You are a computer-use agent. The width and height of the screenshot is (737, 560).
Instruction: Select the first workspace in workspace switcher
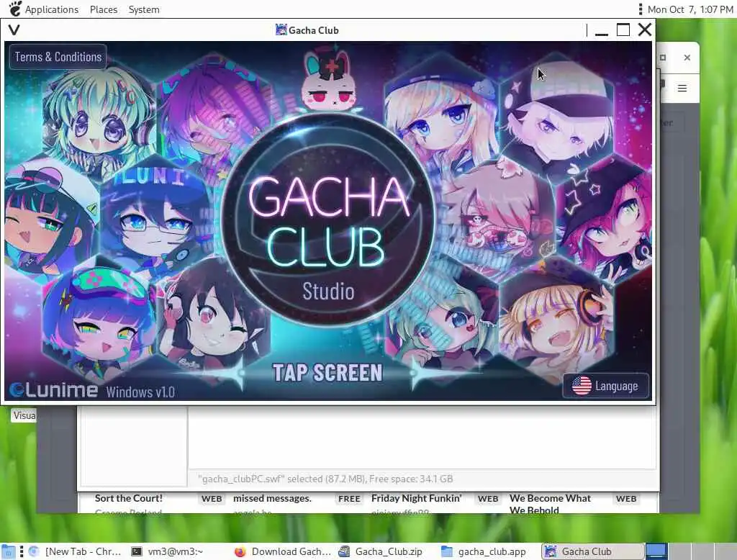[656, 551]
